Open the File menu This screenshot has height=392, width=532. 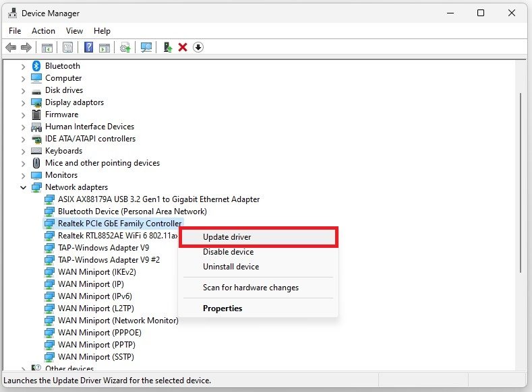click(x=15, y=31)
